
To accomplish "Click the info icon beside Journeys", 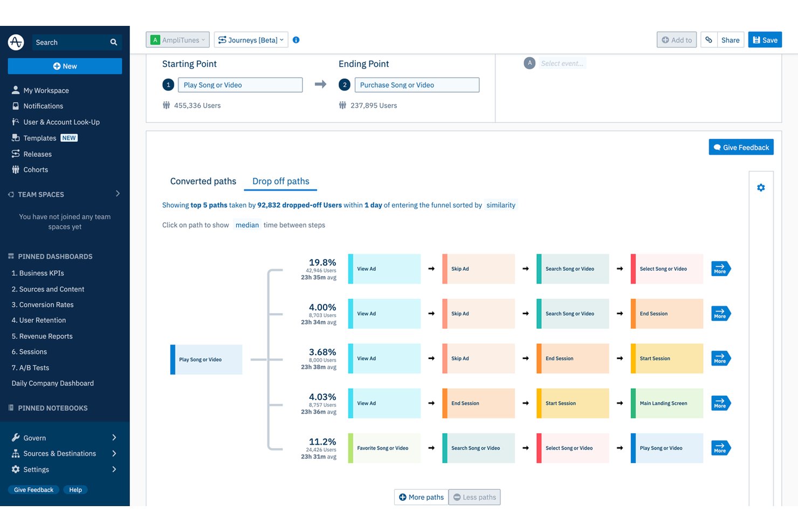I will [296, 40].
